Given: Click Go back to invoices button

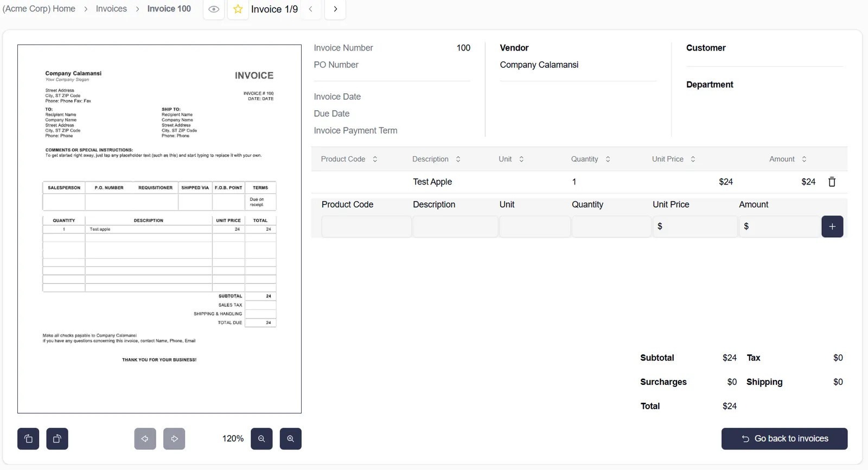Looking at the screenshot, I should [x=784, y=439].
